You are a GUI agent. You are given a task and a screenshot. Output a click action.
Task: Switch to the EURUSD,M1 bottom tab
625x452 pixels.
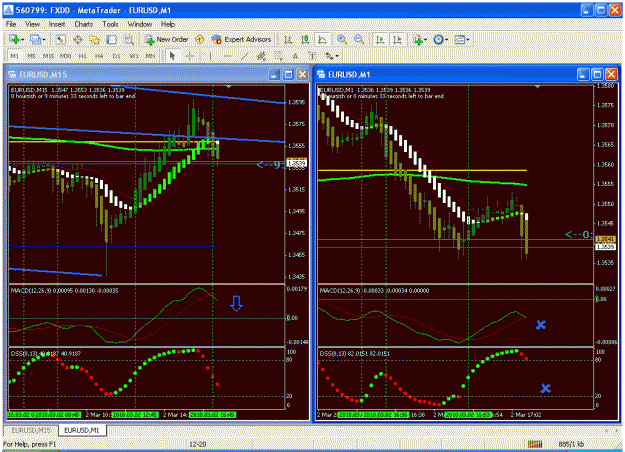tap(82, 430)
